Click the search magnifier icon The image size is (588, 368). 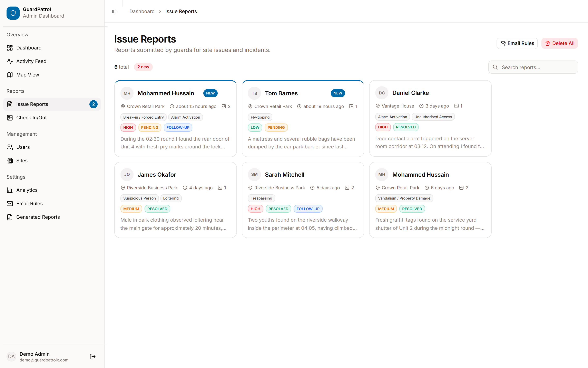click(x=495, y=67)
